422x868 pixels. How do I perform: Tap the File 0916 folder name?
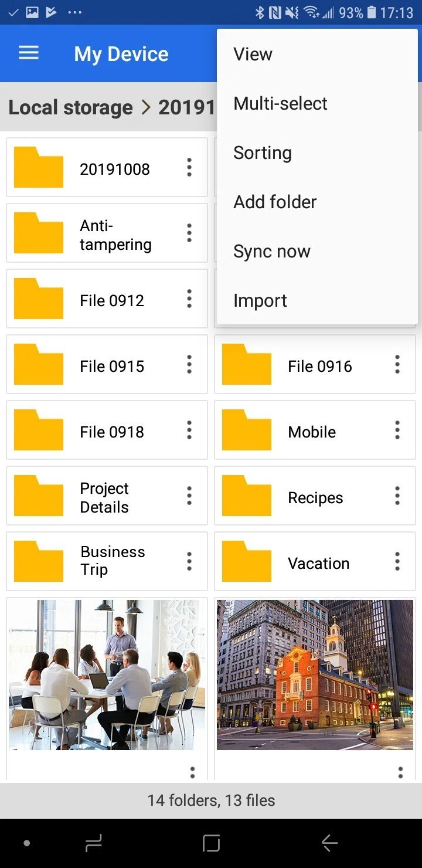(x=320, y=366)
